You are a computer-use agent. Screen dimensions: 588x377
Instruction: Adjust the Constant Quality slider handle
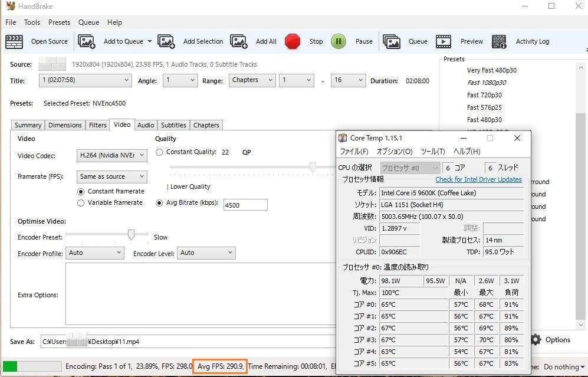[x=313, y=167]
